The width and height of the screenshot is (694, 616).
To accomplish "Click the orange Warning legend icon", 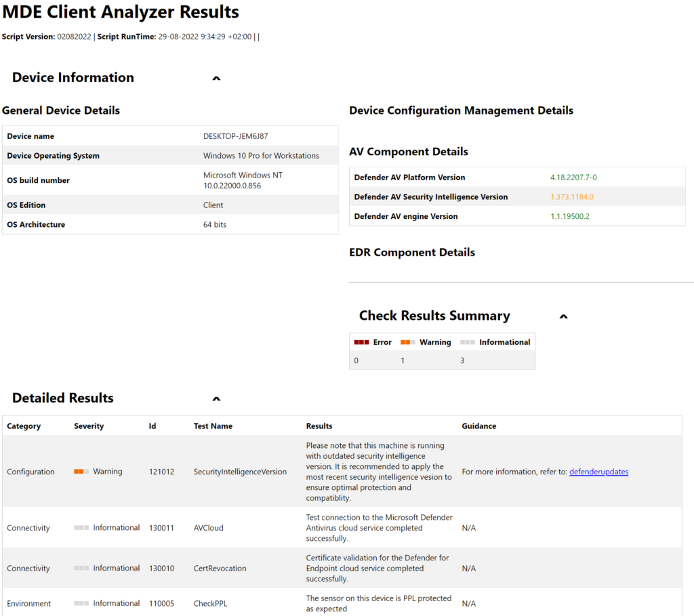I will [x=407, y=342].
